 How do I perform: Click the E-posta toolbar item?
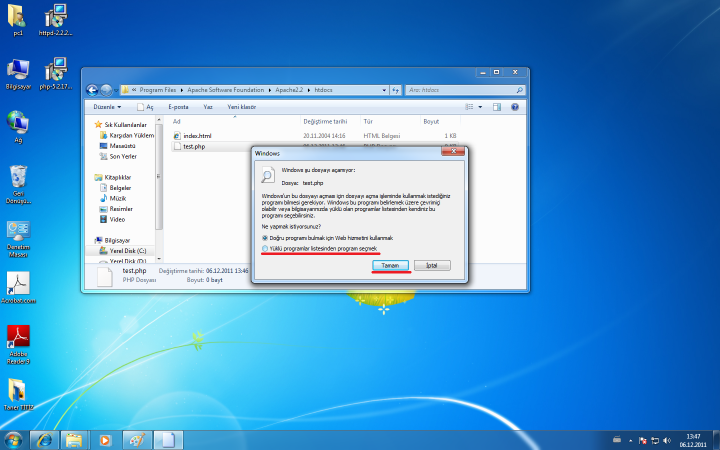pos(178,106)
